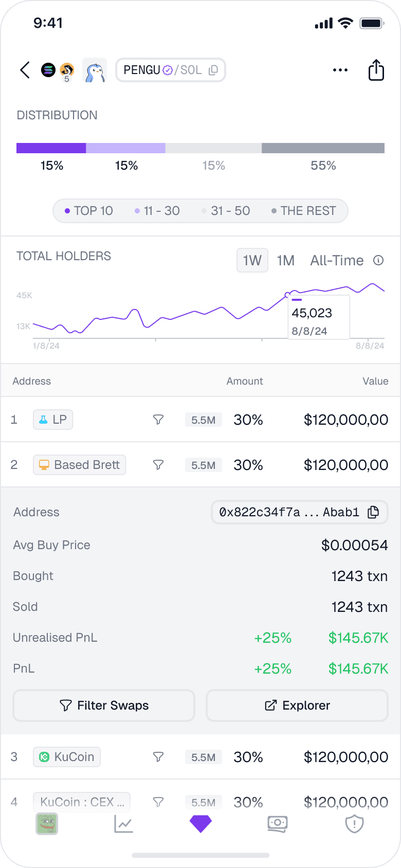This screenshot has height=868, width=401.
Task: Filter swaps by Based Brett funnel icon
Action: (x=158, y=465)
